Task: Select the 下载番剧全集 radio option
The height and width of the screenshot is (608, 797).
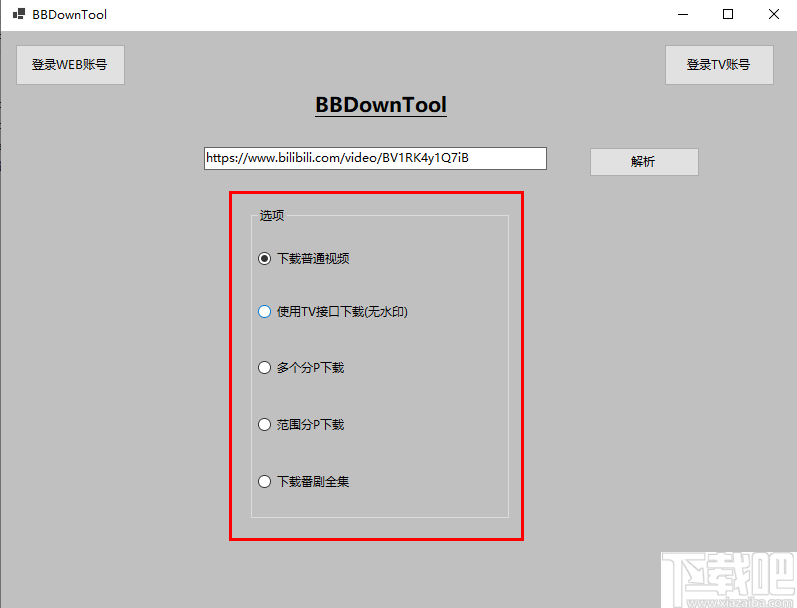Action: point(303,481)
